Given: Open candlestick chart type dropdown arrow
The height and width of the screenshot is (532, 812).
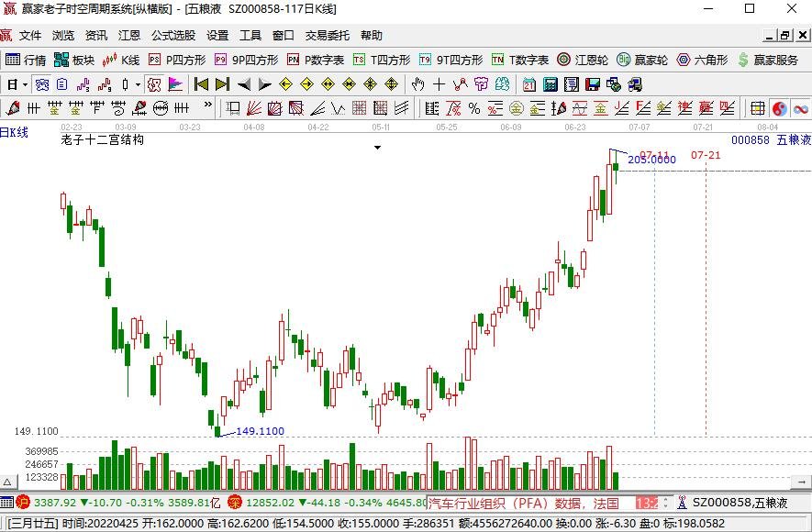Looking at the screenshot, I should coord(138,84).
